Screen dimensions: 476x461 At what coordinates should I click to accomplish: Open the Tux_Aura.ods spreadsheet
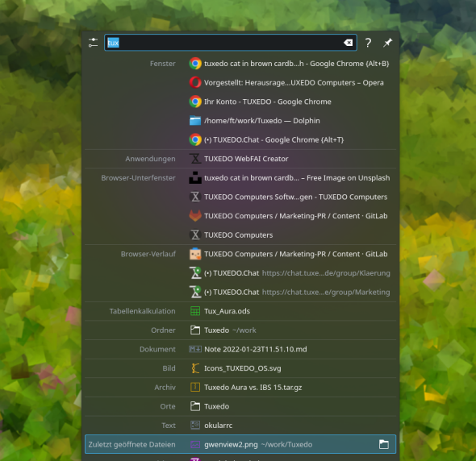(240, 311)
